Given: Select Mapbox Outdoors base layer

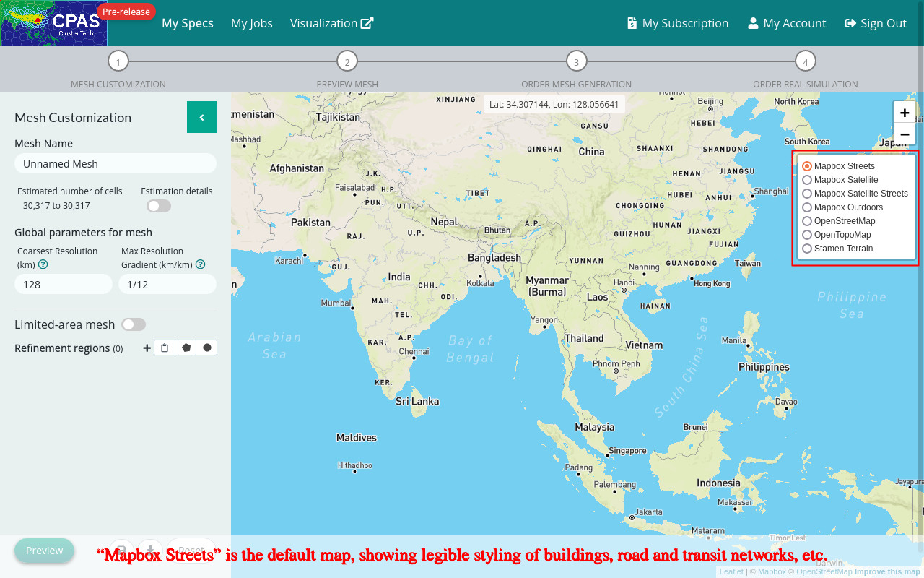Looking at the screenshot, I should pyautogui.click(x=807, y=207).
